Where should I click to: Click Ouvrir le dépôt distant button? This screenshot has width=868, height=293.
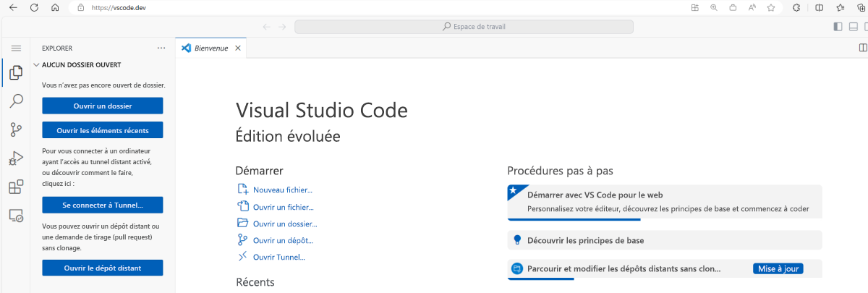tap(103, 268)
